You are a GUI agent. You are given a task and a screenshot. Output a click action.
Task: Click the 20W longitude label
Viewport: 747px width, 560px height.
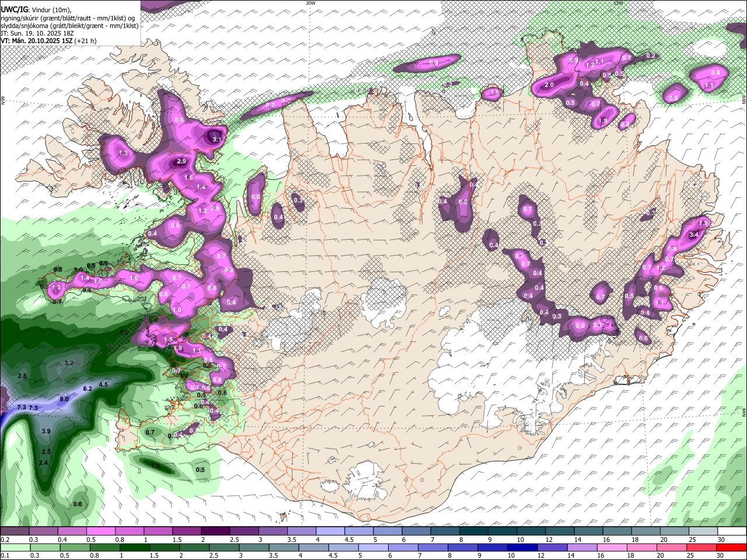(310, 3)
